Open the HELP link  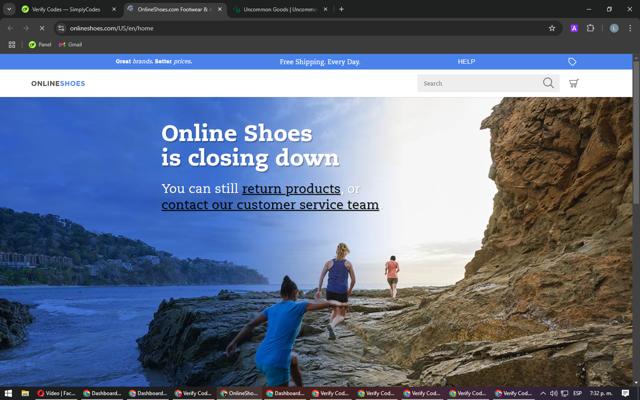tap(466, 62)
